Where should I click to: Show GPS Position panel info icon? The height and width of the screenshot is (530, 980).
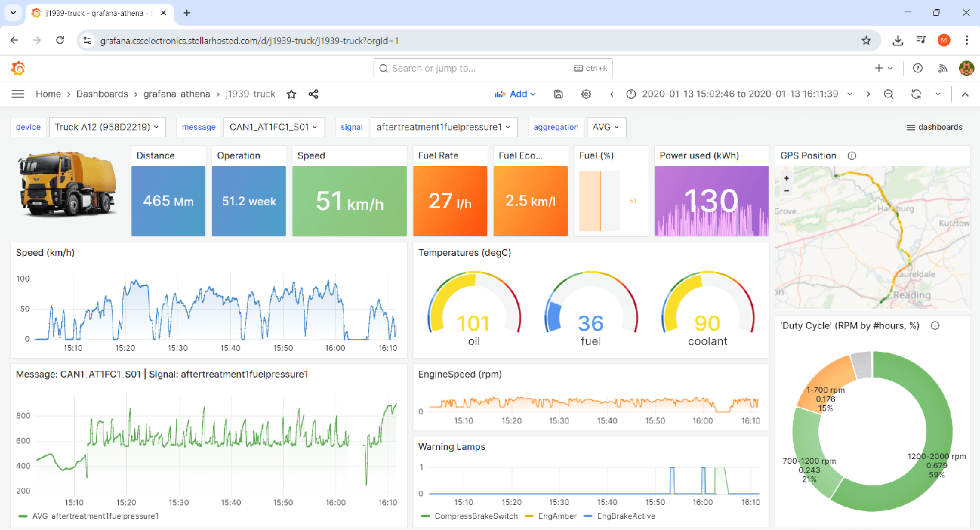851,155
